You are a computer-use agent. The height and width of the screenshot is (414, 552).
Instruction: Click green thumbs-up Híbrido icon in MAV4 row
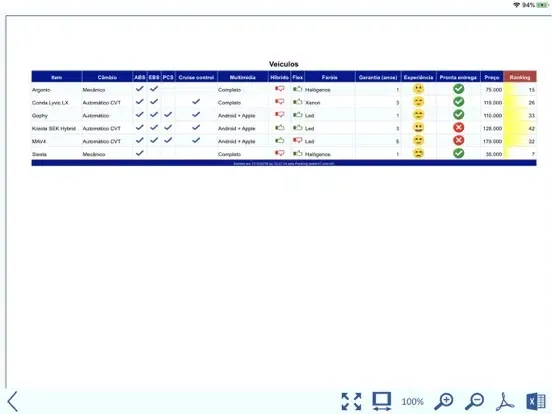click(x=280, y=140)
